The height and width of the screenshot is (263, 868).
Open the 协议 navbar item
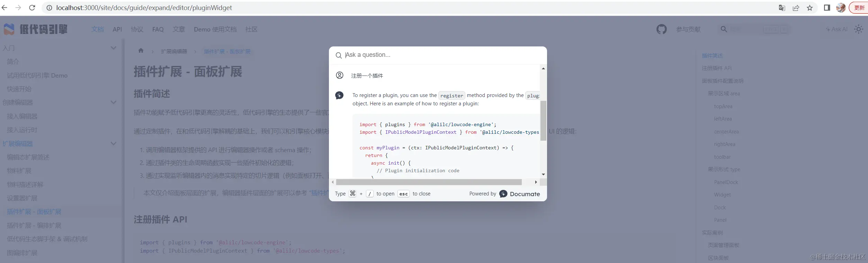click(x=137, y=29)
